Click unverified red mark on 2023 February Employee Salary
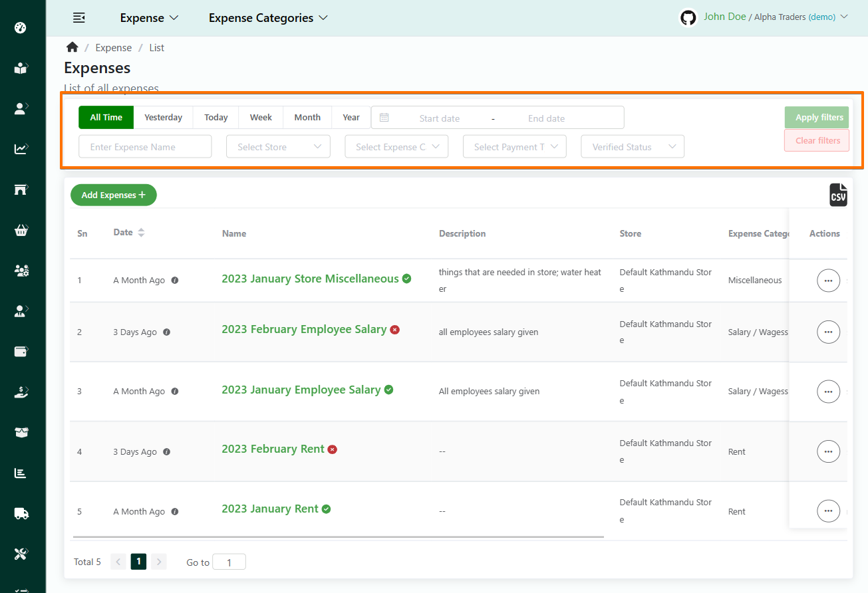 point(394,329)
